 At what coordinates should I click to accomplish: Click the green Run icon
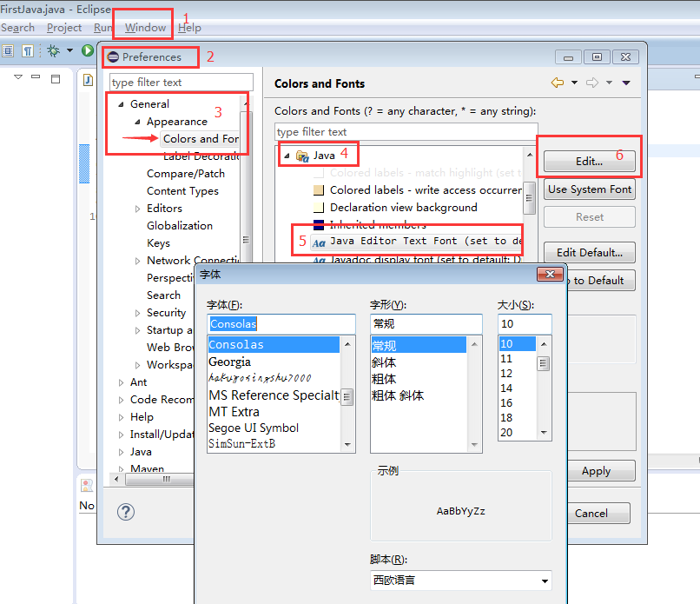[x=88, y=50]
